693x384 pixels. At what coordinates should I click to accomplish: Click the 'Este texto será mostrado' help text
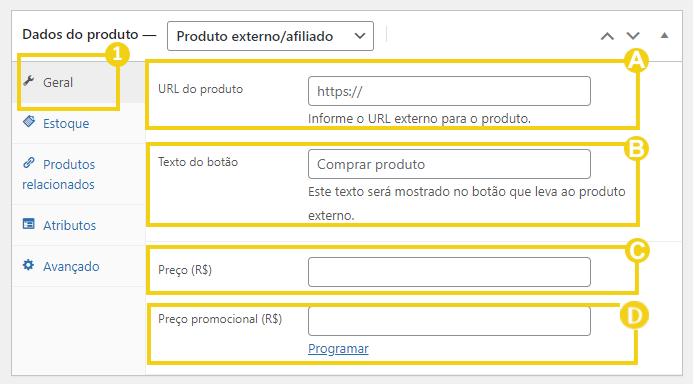click(467, 204)
